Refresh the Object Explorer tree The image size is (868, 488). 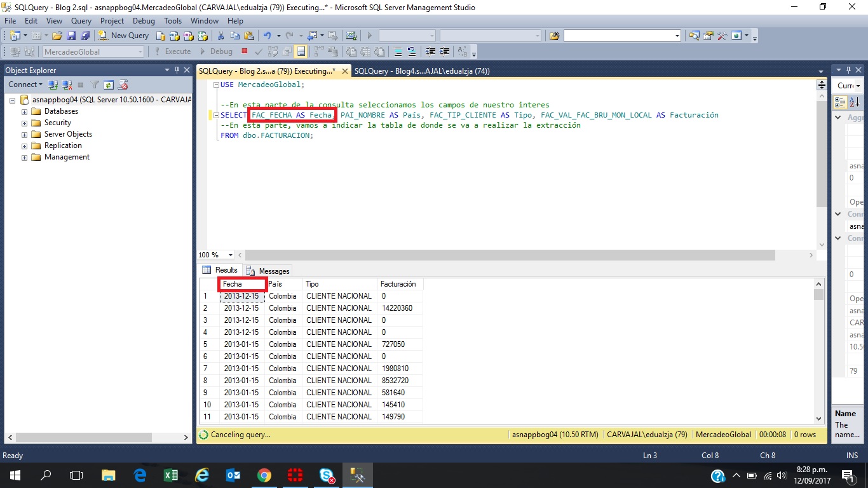(x=109, y=84)
